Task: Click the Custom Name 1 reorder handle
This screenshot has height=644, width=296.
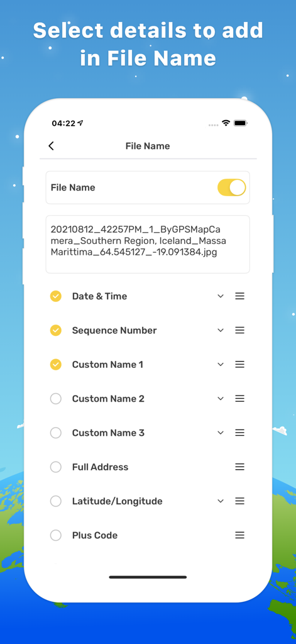Action: click(x=240, y=364)
